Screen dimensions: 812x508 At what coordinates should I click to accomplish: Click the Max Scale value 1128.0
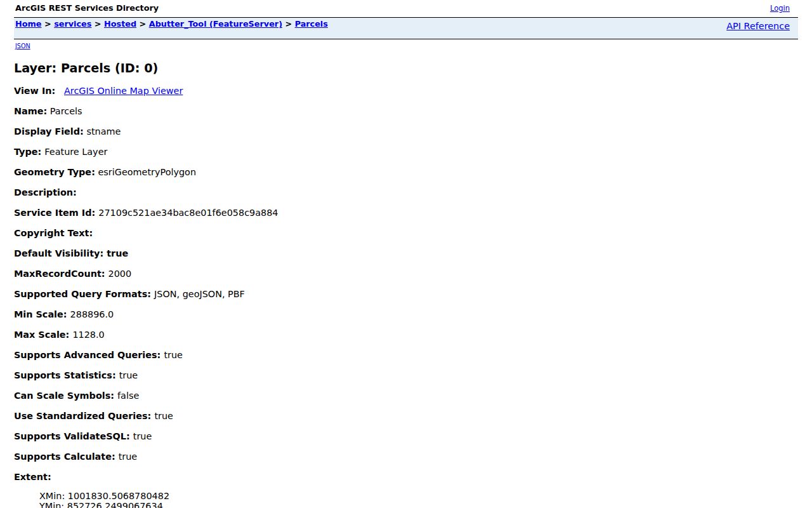tap(89, 335)
